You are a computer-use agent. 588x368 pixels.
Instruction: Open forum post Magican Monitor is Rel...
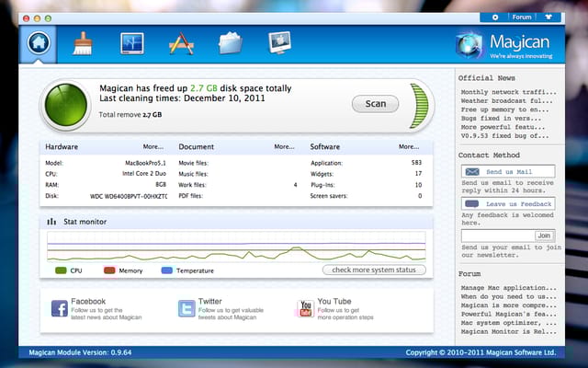click(508, 332)
